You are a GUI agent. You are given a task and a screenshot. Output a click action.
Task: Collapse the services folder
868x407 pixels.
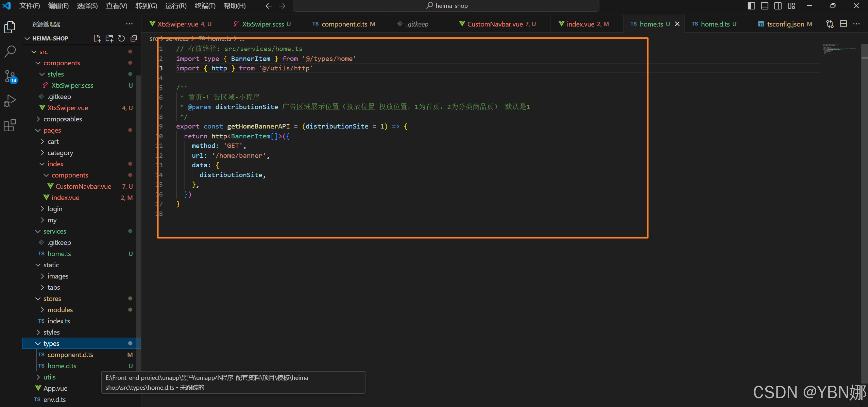click(55, 231)
